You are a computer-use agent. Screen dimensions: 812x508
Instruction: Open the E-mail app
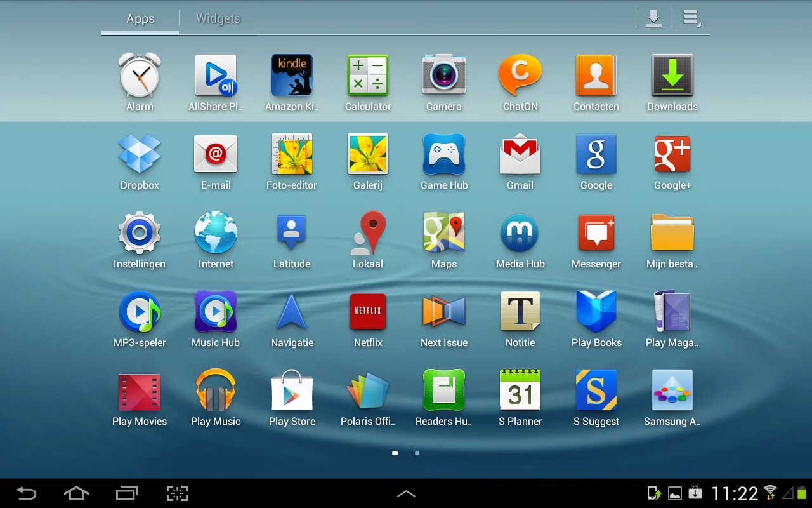pyautogui.click(x=216, y=154)
